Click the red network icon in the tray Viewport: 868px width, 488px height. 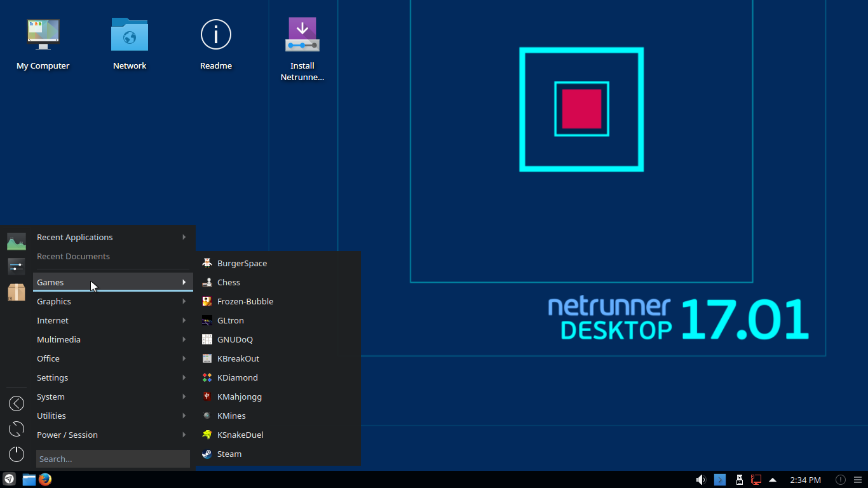tap(756, 479)
